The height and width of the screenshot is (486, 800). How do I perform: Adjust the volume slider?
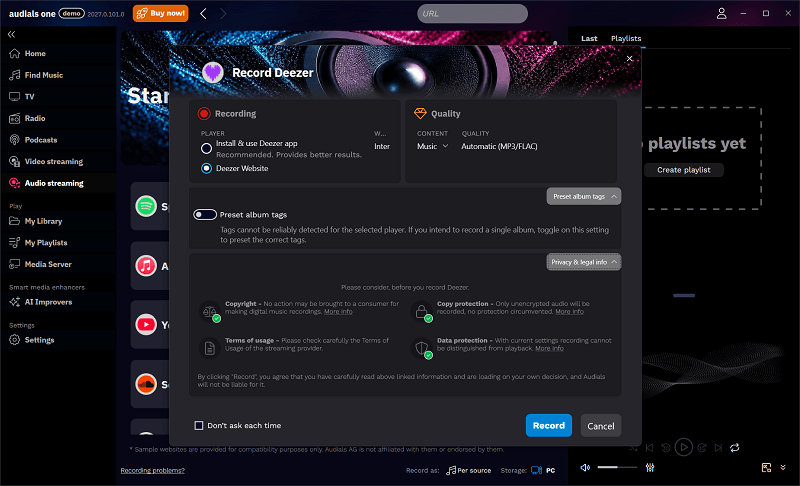[x=617, y=467]
